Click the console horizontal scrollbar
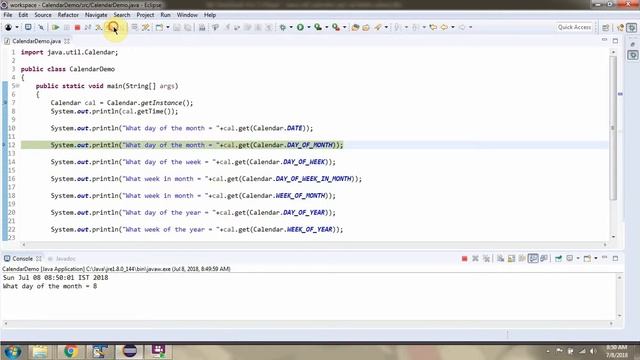The height and width of the screenshot is (360, 640). (309, 323)
